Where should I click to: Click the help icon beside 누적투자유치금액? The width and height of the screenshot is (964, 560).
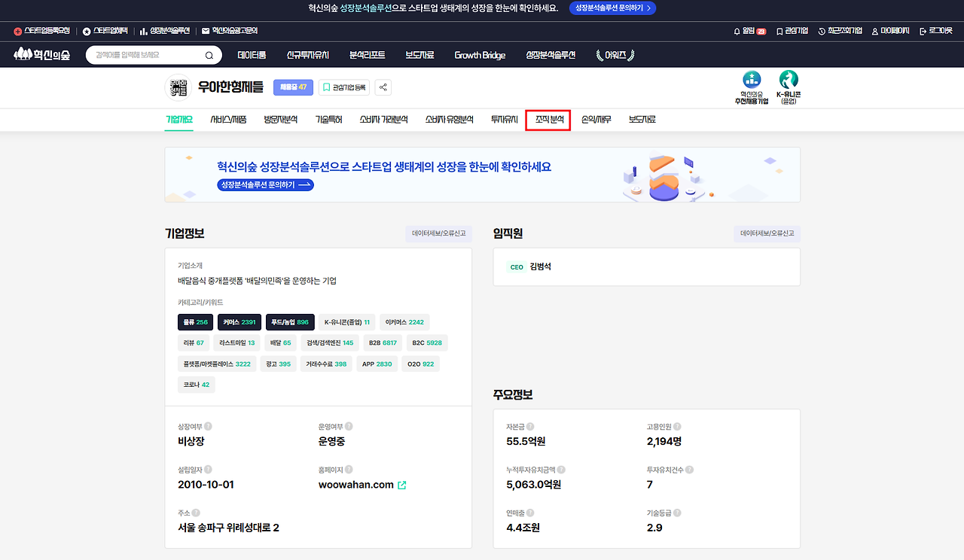pos(562,470)
